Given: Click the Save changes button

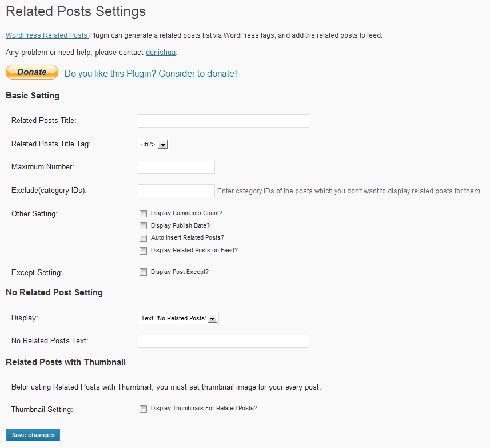Looking at the screenshot, I should [x=33, y=435].
